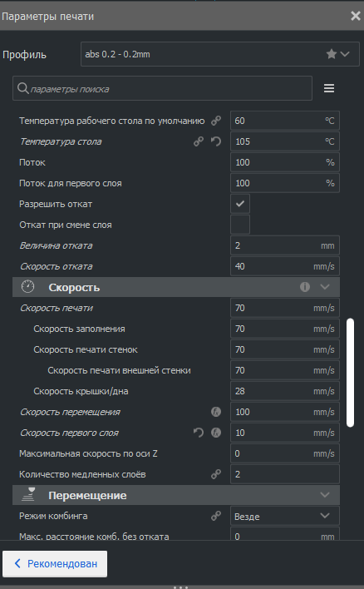Reset Температура стола with the undo arrow
This screenshot has height=589, width=364.
pos(216,141)
